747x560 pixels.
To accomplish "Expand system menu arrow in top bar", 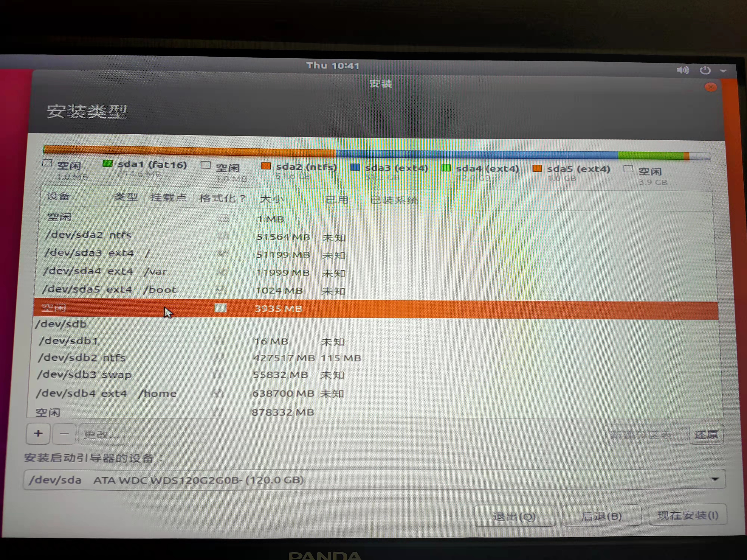I will click(723, 71).
